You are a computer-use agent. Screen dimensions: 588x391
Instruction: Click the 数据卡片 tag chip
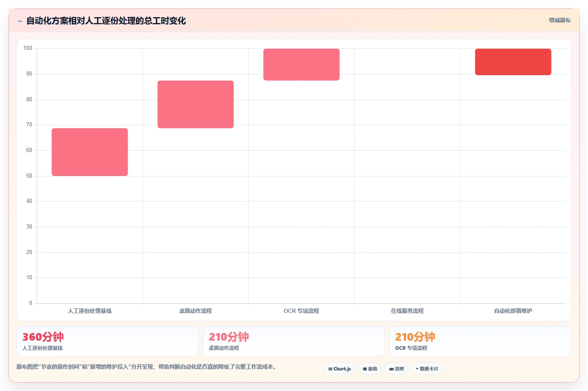click(x=427, y=369)
